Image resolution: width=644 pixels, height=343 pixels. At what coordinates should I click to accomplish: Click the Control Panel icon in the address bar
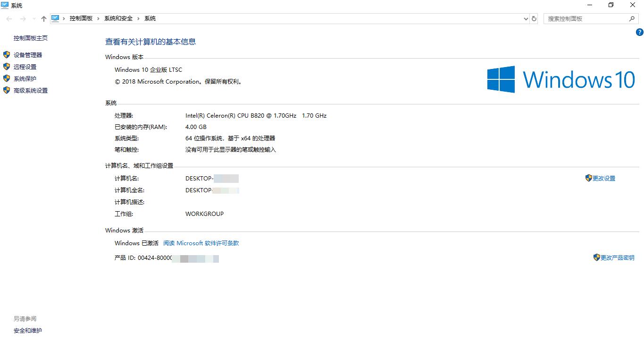click(x=56, y=18)
